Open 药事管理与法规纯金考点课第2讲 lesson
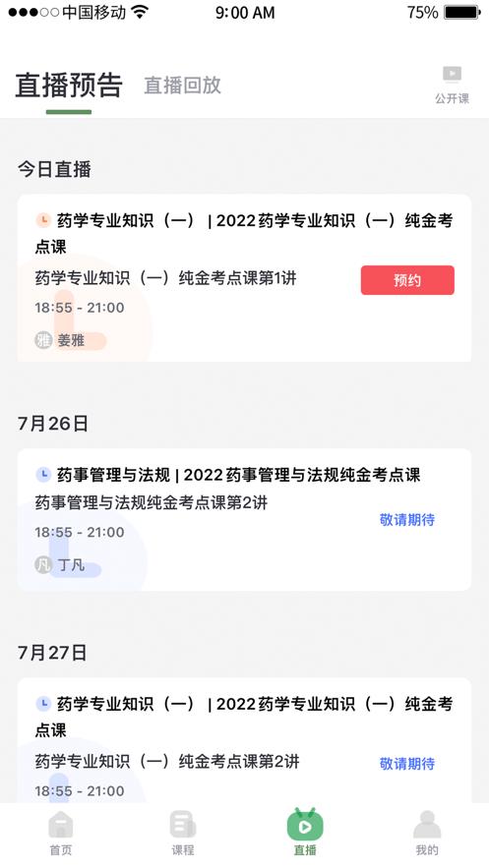Image resolution: width=489 pixels, height=868 pixels. click(152, 502)
